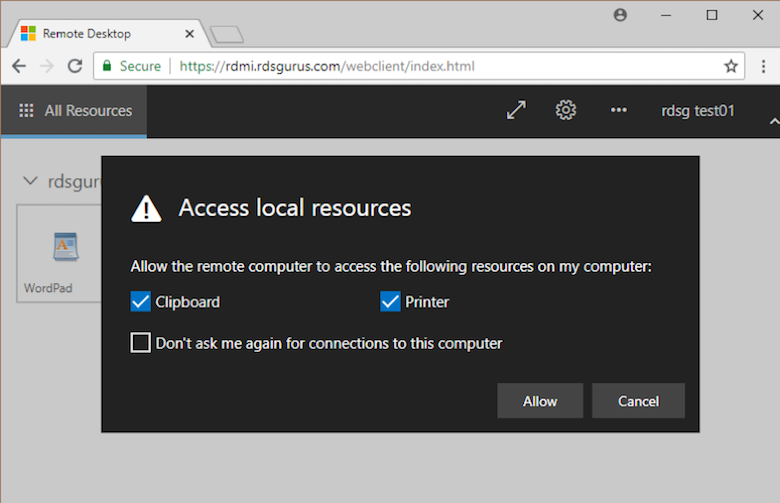This screenshot has width=780, height=503.
Task: Open Chrome's vertical dots menu
Action: [x=762, y=66]
